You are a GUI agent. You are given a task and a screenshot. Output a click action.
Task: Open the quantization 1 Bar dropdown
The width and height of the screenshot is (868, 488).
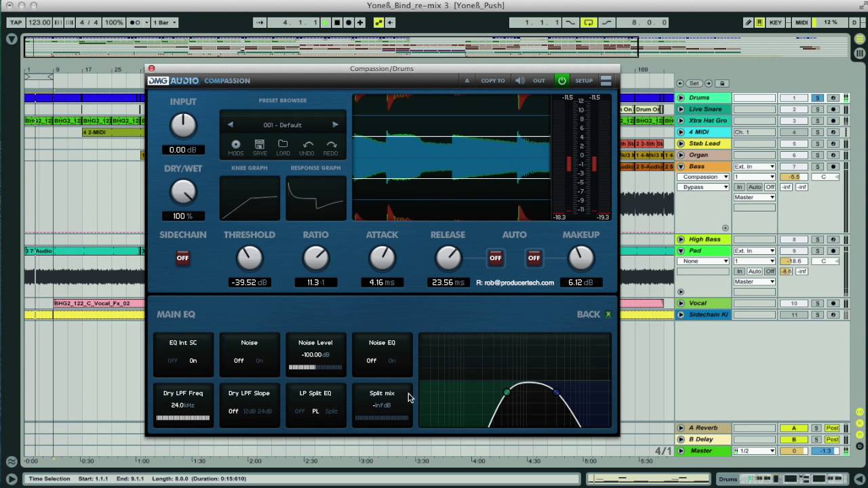click(165, 22)
